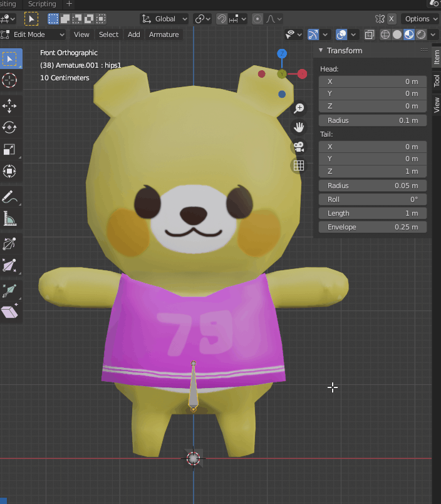Open shading options dropdown arrow

433,34
